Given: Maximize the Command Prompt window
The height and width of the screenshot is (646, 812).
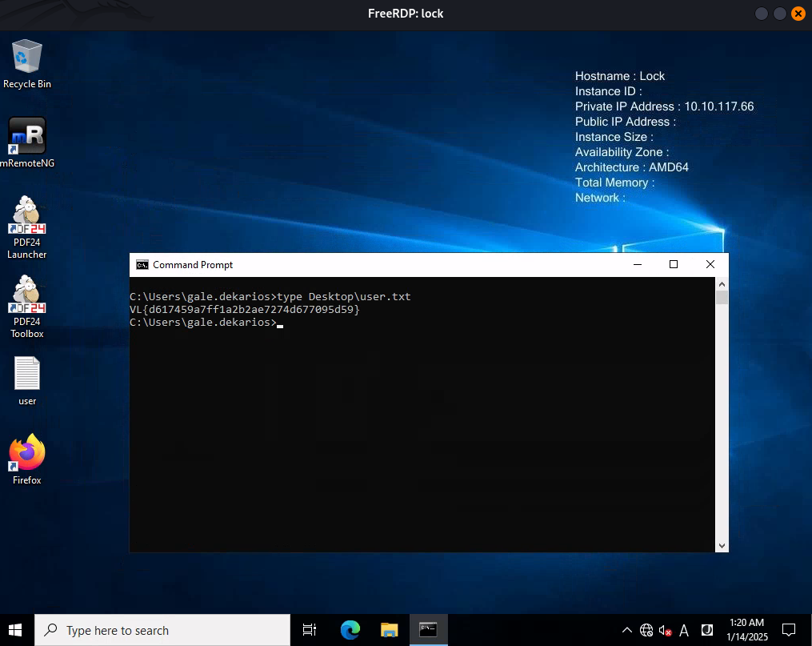Looking at the screenshot, I should point(674,265).
